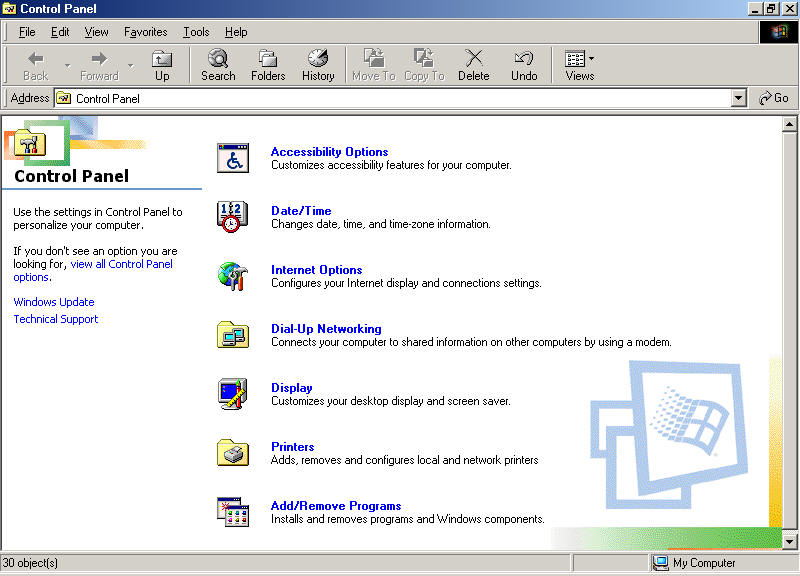Open the Accessibility Options wheelchair icon

(x=233, y=158)
